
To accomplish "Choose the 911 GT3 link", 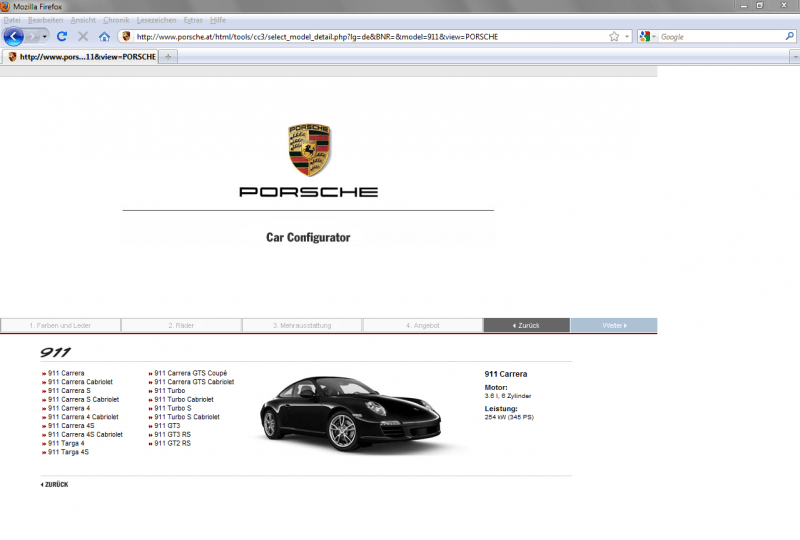I will tap(167, 426).
